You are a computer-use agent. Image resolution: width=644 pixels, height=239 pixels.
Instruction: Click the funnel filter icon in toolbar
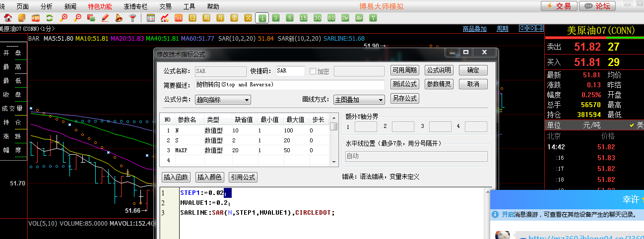132,18
